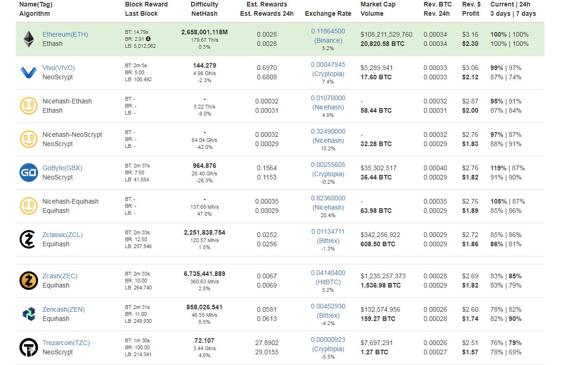Click Vivo market cap $5,289,941
Viewport: 588px width, 365px height.
pyautogui.click(x=377, y=68)
